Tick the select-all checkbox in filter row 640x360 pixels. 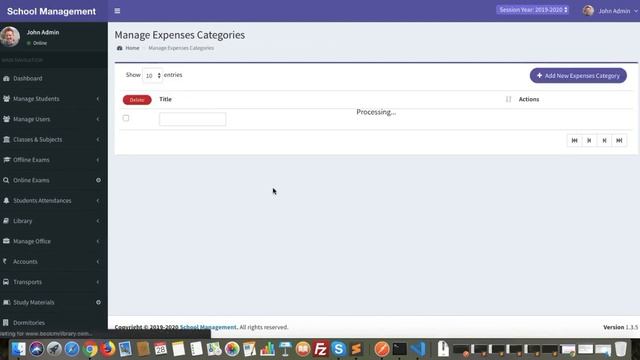click(x=126, y=118)
